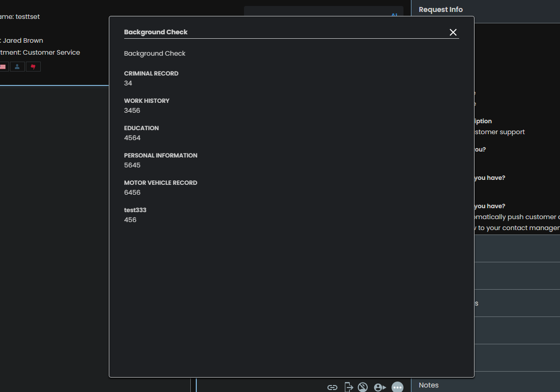Click the Criminal Record value 34
Image resolution: width=560 pixels, height=392 pixels.
tap(128, 83)
